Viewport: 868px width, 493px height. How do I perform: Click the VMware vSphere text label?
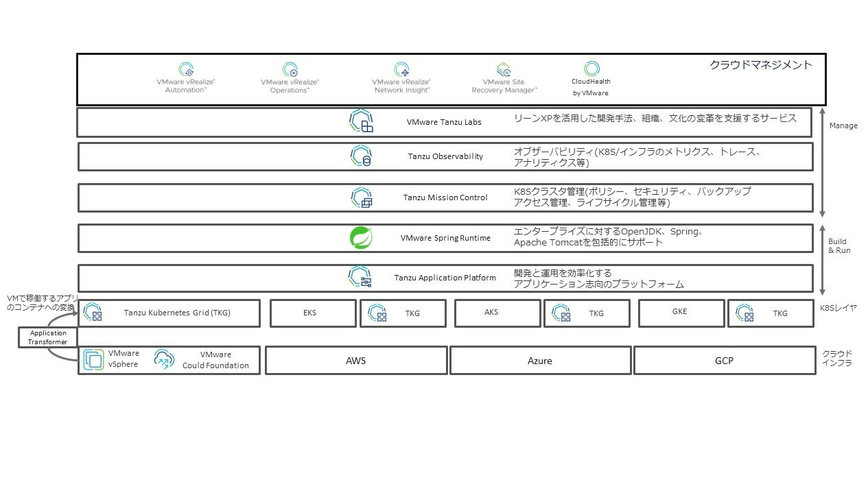click(124, 359)
